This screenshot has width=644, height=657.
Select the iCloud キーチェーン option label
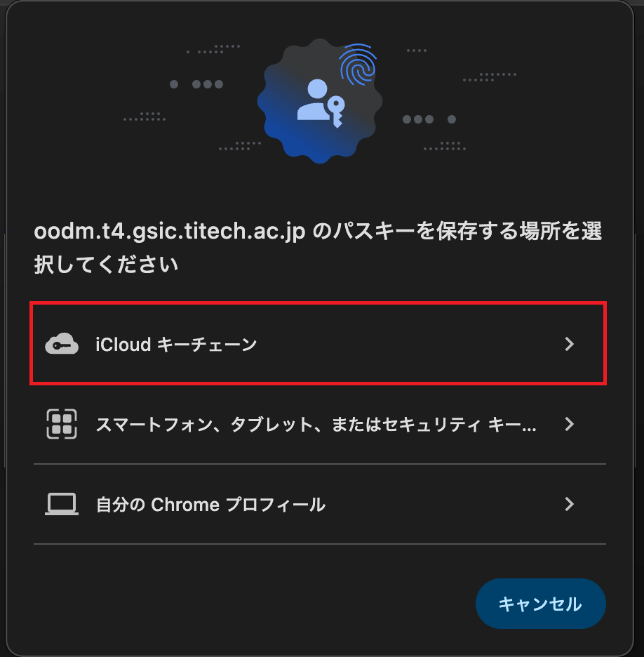point(176,345)
